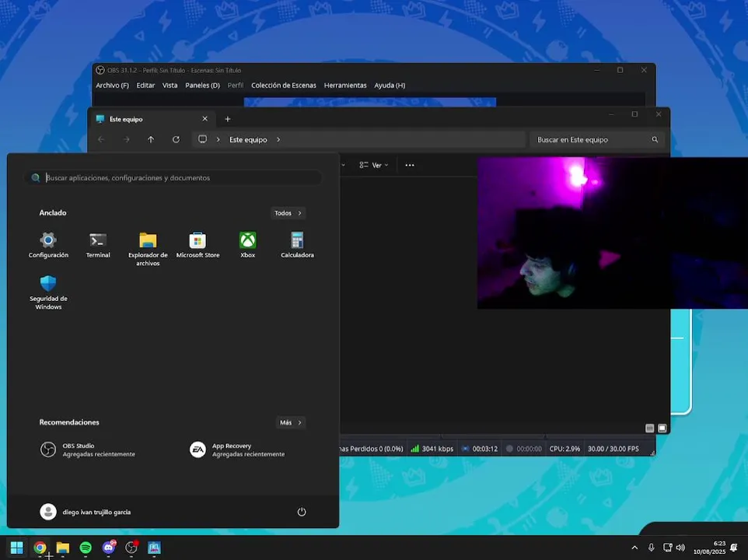
Task: Open OBS Studio from the taskbar
Action: [x=131, y=548]
